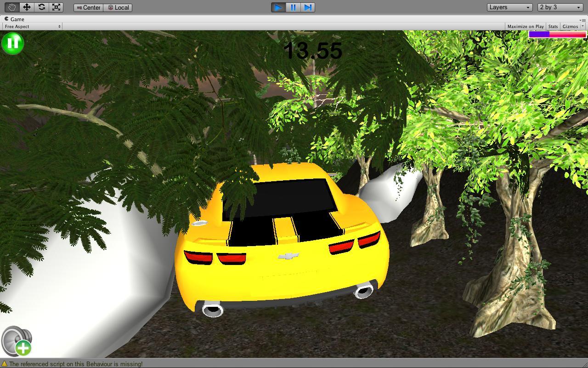This screenshot has height=368, width=588.
Task: Select the Rotate tool
Action: (42, 7)
